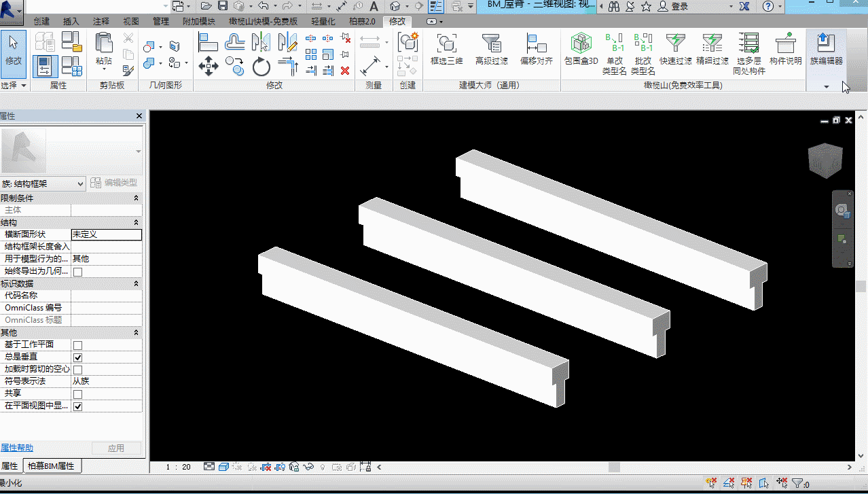Click the aligned dimension measure icon
The height and width of the screenshot is (494, 868).
click(370, 66)
